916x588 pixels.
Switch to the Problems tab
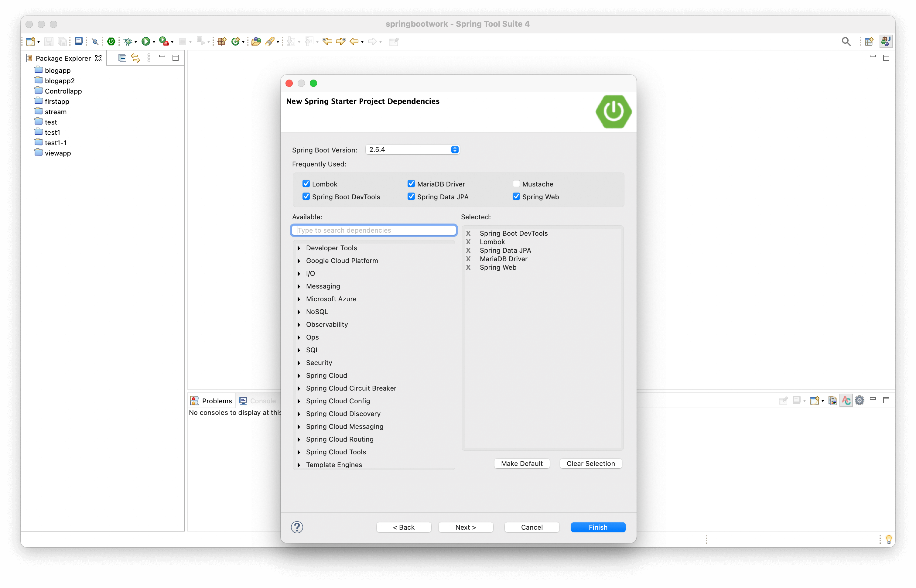(x=211, y=401)
